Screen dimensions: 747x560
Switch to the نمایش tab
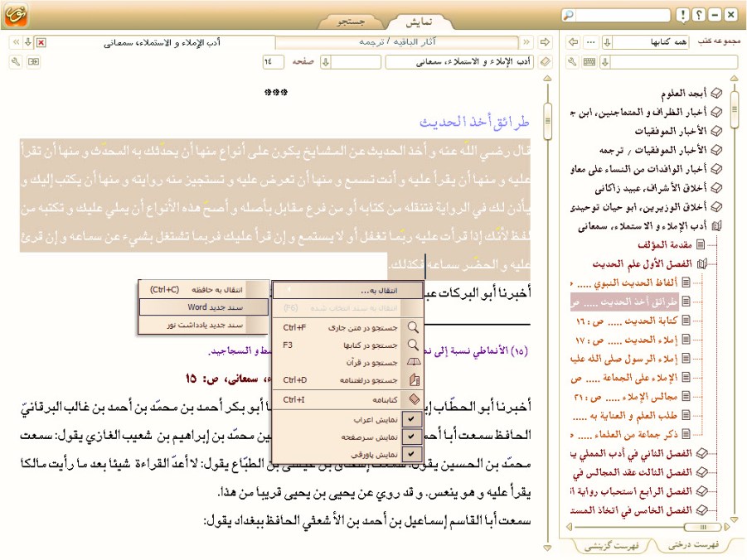419,22
